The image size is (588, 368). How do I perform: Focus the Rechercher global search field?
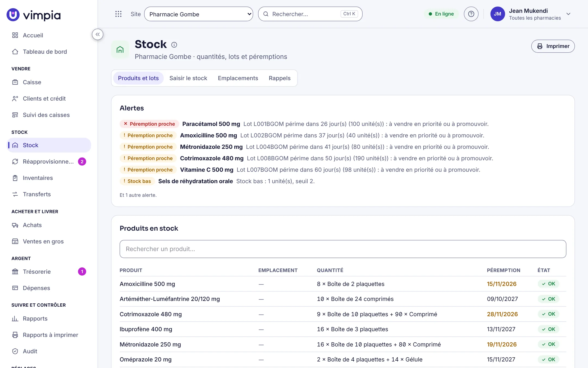(310, 14)
